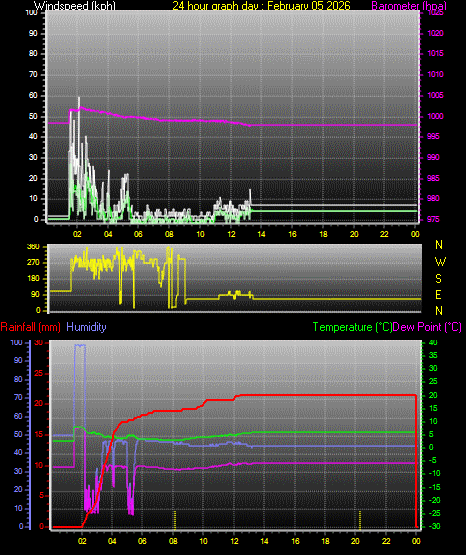Click the "Barometer (hpa)" axis title
The image size is (466, 555).
click(x=409, y=6)
